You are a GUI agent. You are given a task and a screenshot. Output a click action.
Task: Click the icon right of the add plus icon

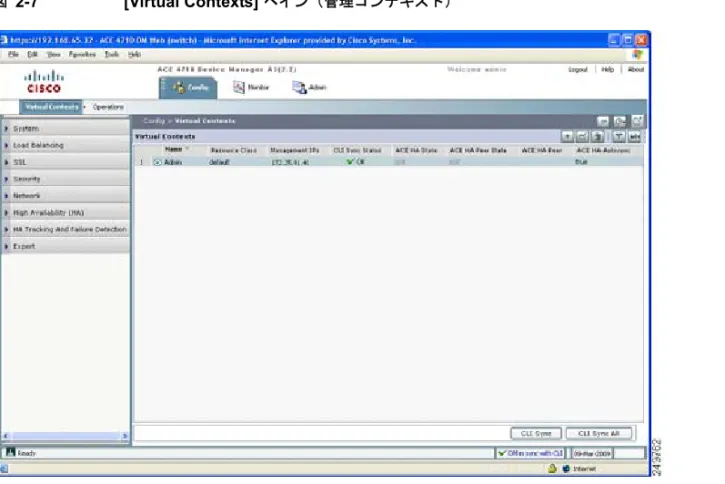(x=583, y=136)
